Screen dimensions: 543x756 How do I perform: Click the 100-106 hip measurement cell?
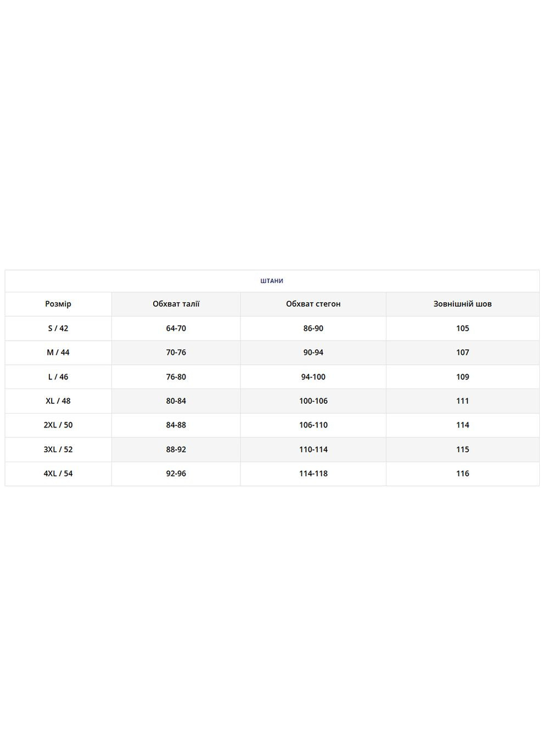coord(313,401)
